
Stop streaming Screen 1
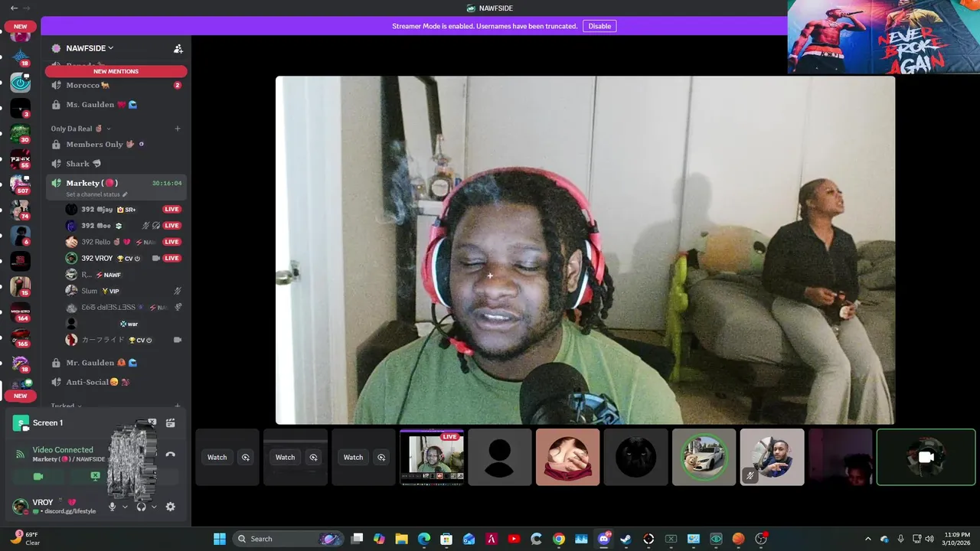pyautogui.click(x=152, y=422)
